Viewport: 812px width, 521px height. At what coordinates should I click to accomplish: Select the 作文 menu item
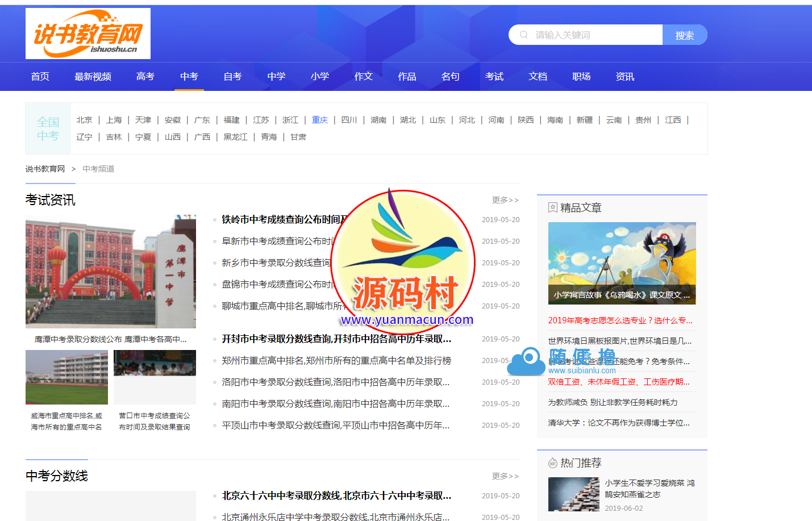coord(363,77)
